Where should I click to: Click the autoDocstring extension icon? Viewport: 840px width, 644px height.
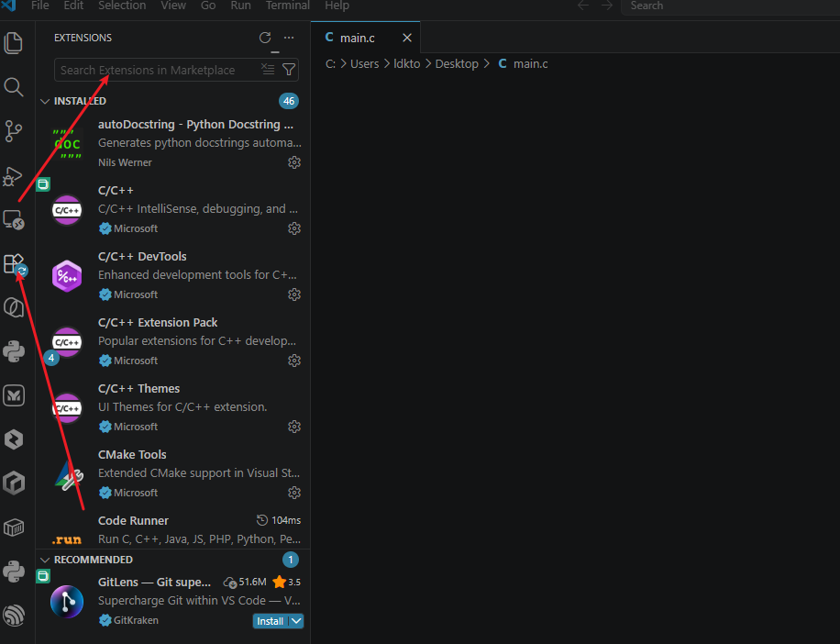tap(67, 144)
